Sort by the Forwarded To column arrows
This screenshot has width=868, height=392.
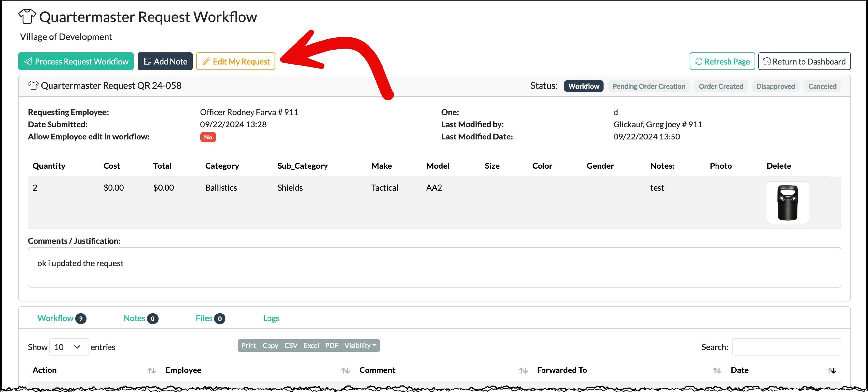pyautogui.click(x=717, y=370)
